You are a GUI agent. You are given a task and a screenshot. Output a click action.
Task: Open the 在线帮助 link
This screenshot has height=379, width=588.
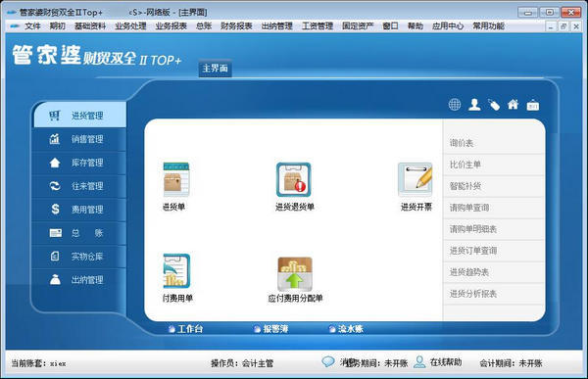point(446,362)
